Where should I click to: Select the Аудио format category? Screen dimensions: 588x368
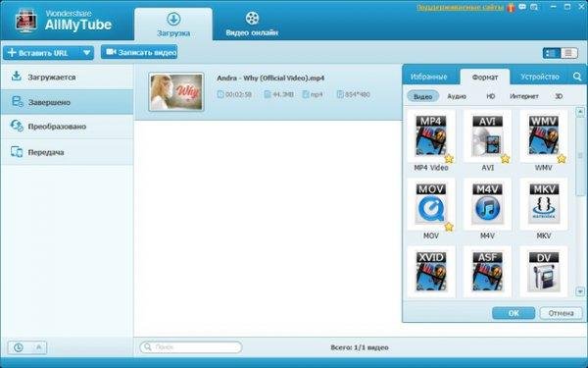[457, 96]
